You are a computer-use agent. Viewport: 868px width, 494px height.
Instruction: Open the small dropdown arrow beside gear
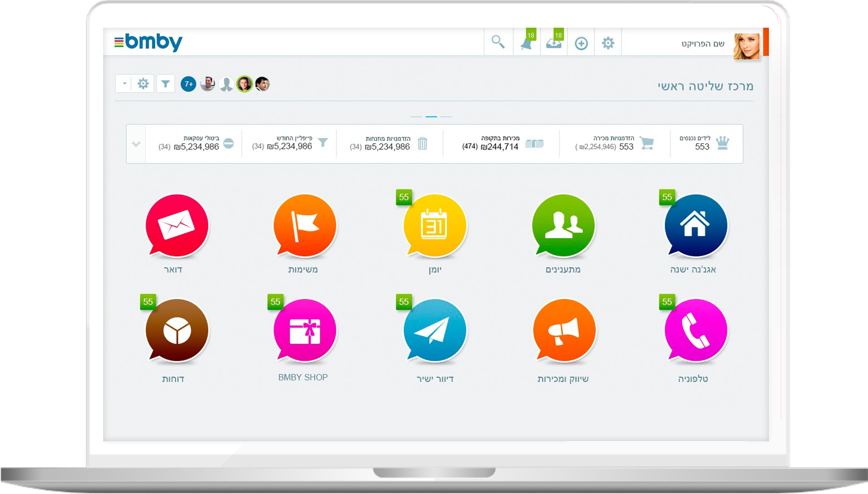124,84
